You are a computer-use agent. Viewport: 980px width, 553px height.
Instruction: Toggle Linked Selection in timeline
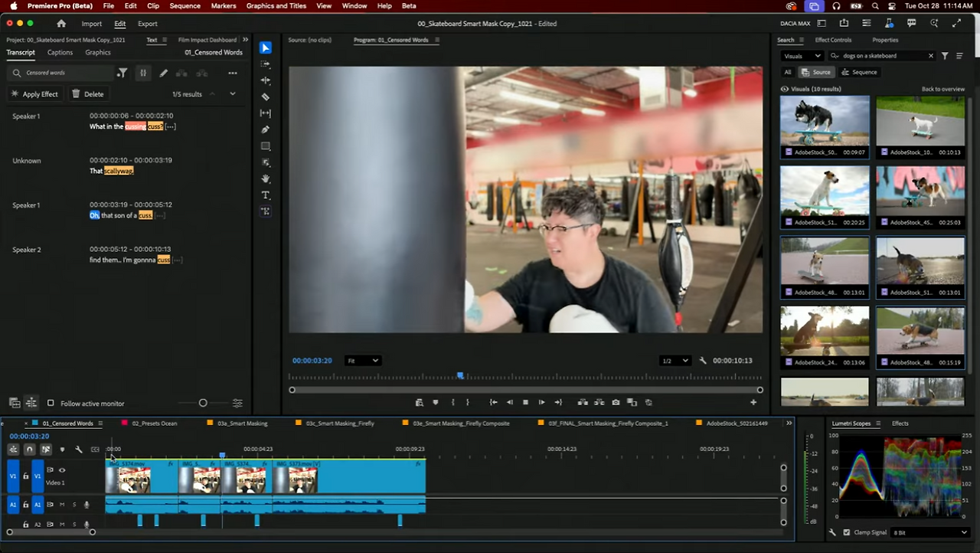pyautogui.click(x=46, y=450)
